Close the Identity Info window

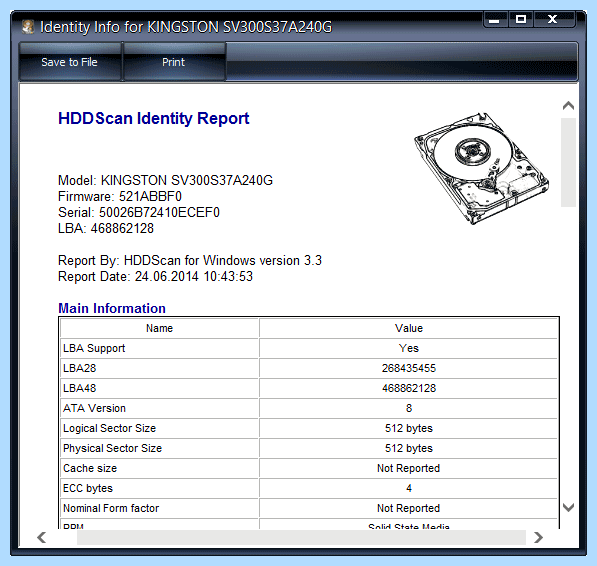point(553,19)
